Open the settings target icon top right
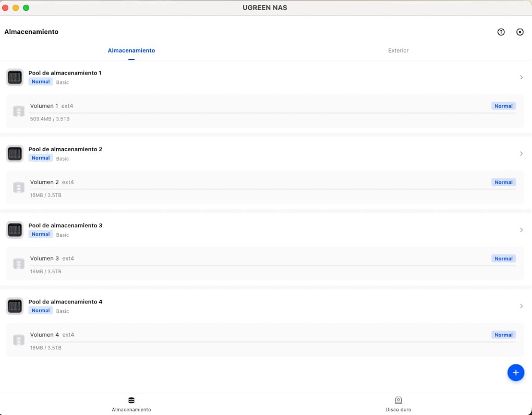The image size is (532, 415). point(519,32)
